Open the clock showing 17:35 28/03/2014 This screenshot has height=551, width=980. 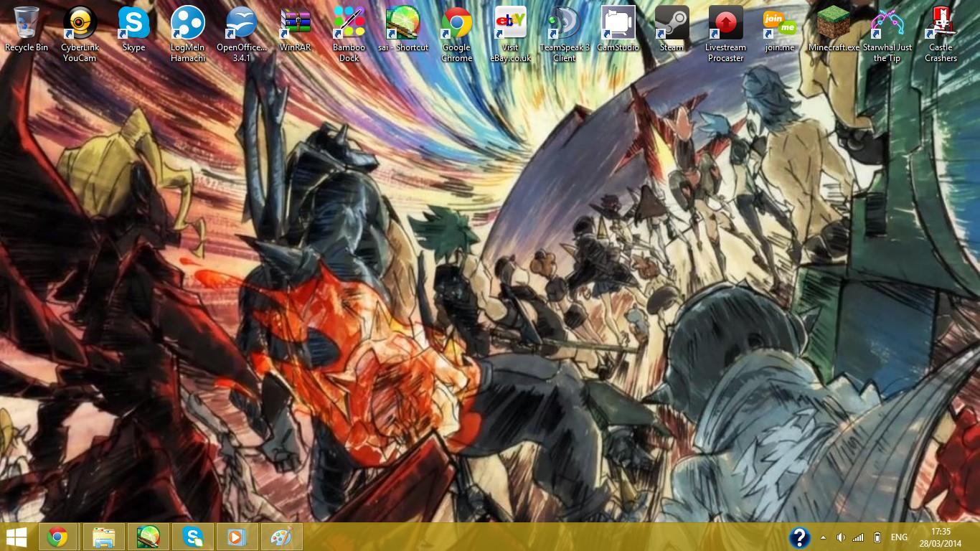(942, 537)
